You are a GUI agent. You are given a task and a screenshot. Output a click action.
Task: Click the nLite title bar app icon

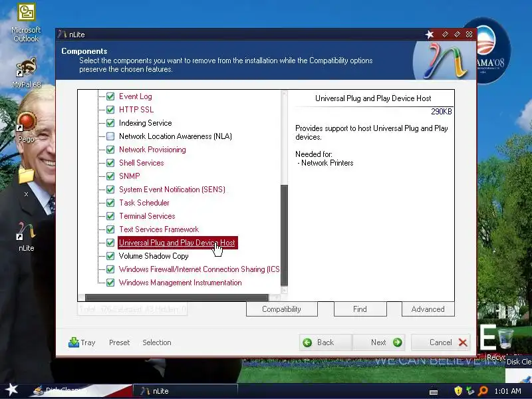pyautogui.click(x=62, y=35)
